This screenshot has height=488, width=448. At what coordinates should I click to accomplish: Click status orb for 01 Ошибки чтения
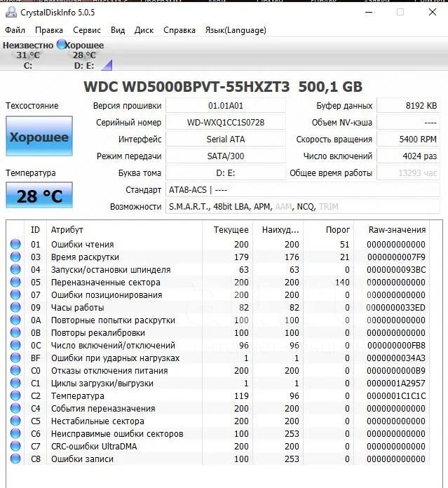pos(15,244)
